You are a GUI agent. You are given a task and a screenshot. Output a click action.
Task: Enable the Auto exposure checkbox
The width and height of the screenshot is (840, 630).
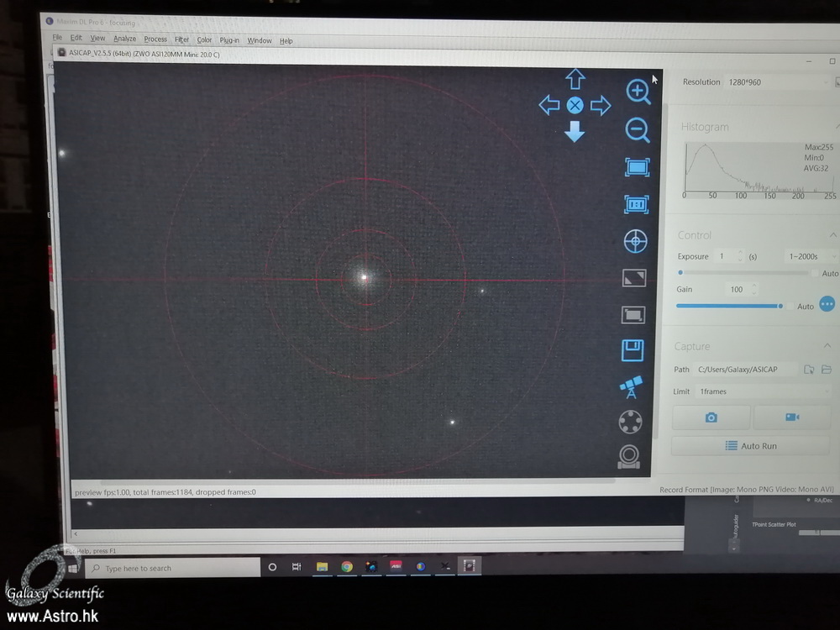[814, 274]
